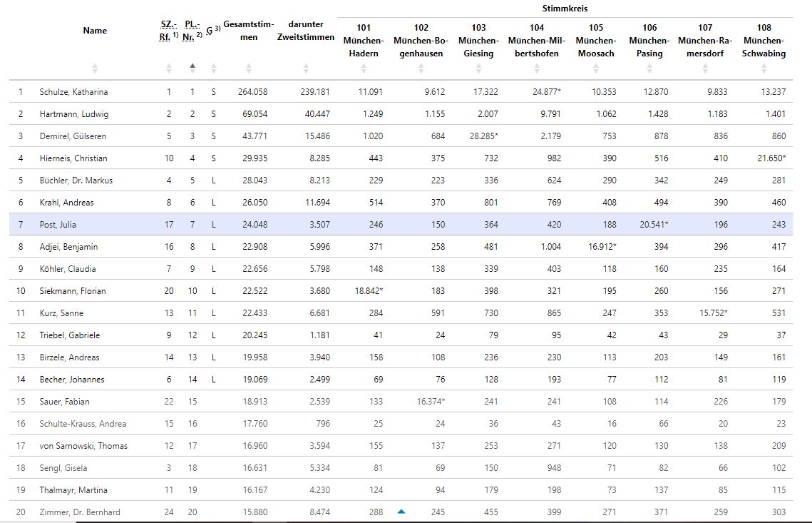Click the sort arrows under Name column

pos(95,68)
